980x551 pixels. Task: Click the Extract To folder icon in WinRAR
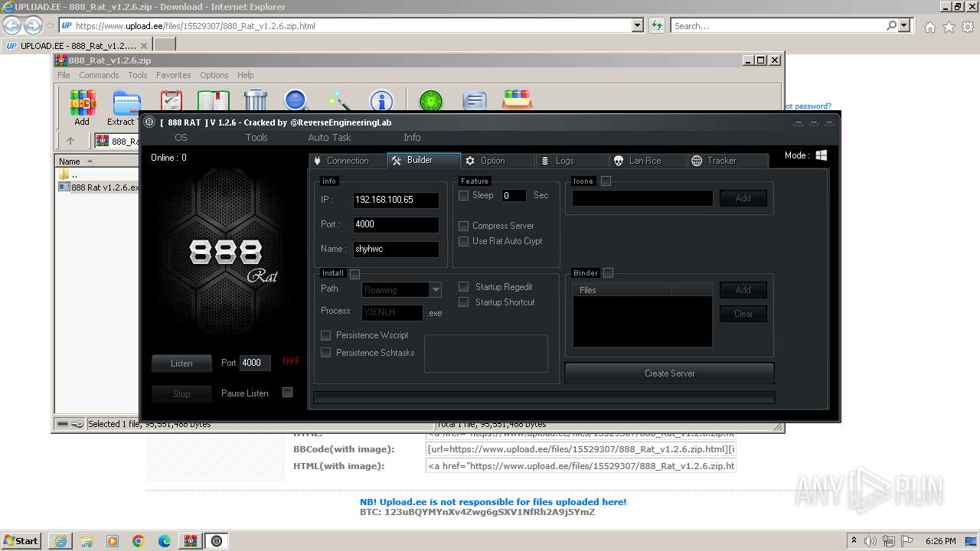[126, 103]
